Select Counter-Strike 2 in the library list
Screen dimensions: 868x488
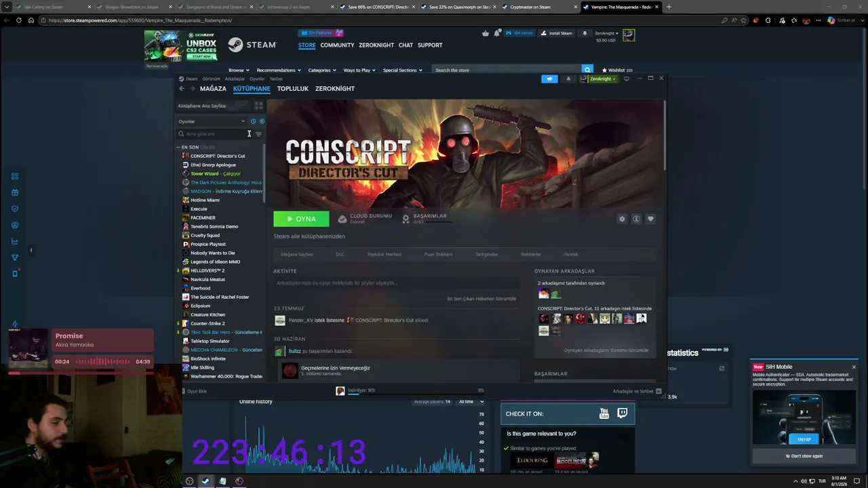point(208,323)
